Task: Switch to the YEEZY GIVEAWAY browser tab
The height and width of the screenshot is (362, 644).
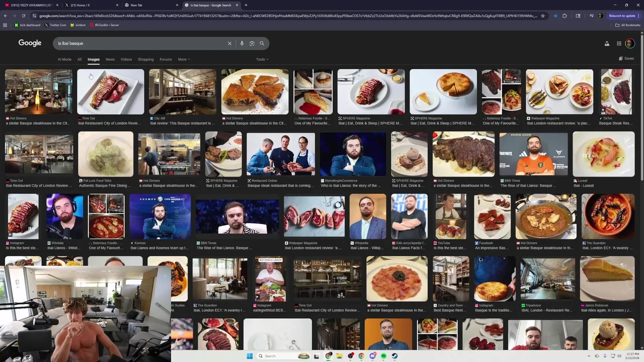Action: (x=31, y=5)
